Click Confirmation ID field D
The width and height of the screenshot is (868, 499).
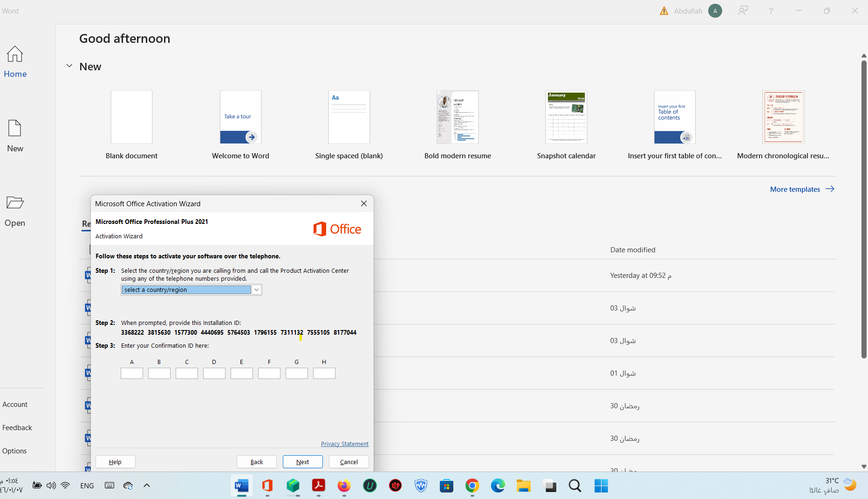click(214, 373)
